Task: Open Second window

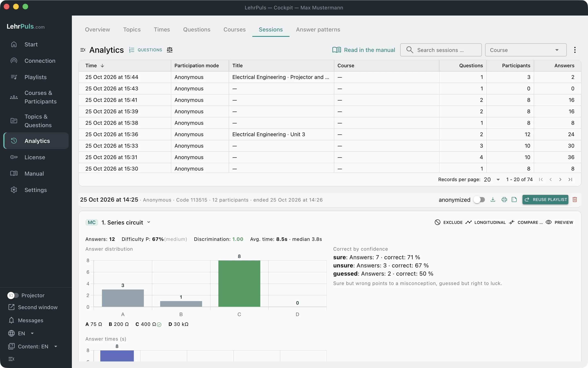Action: pyautogui.click(x=33, y=307)
